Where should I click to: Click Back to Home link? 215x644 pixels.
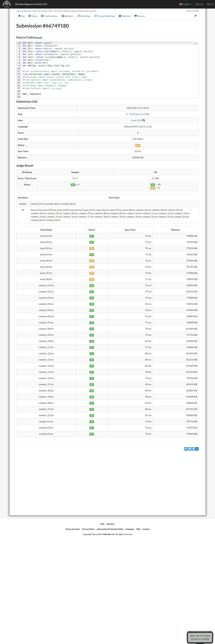click(192, 11)
